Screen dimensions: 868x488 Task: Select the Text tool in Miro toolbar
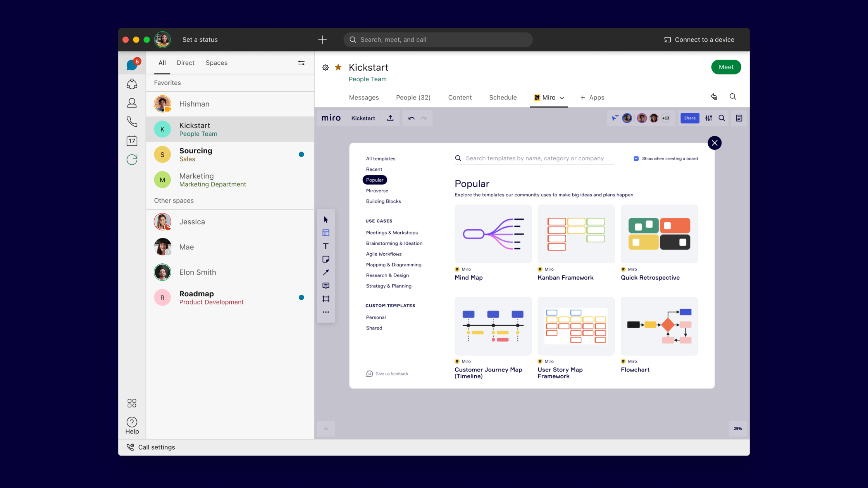coord(325,246)
